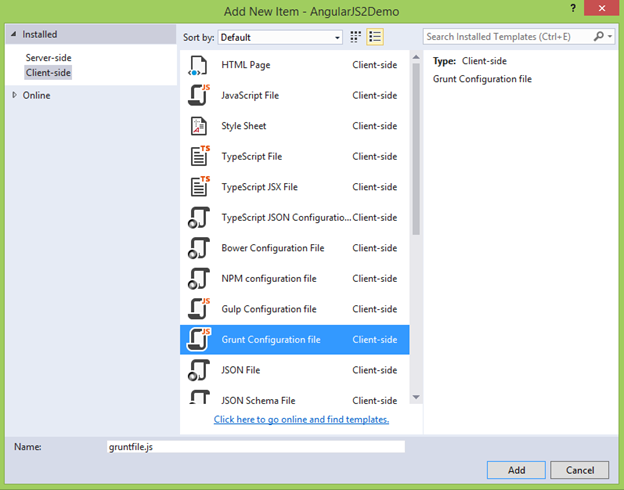Select the 'Style Sheet' template name

click(x=244, y=126)
